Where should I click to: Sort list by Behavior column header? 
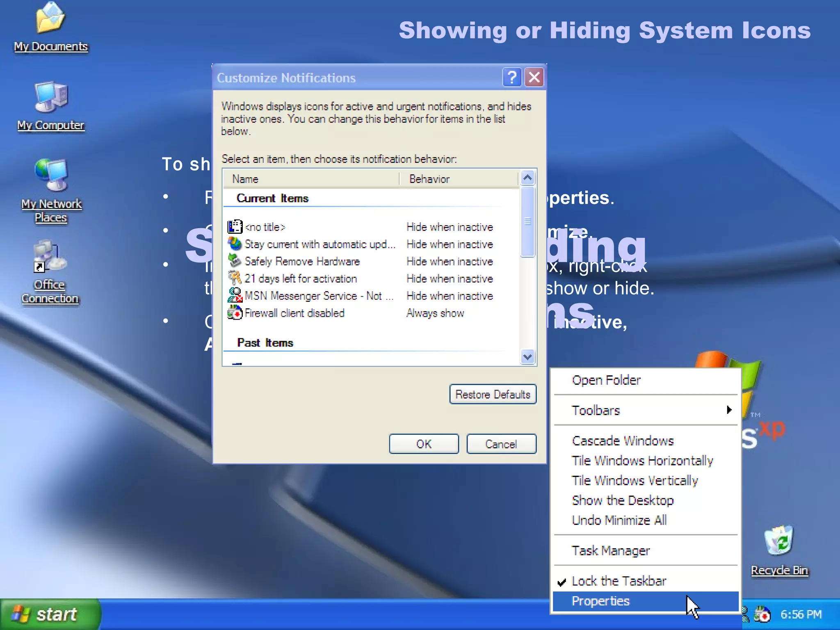pyautogui.click(x=459, y=179)
